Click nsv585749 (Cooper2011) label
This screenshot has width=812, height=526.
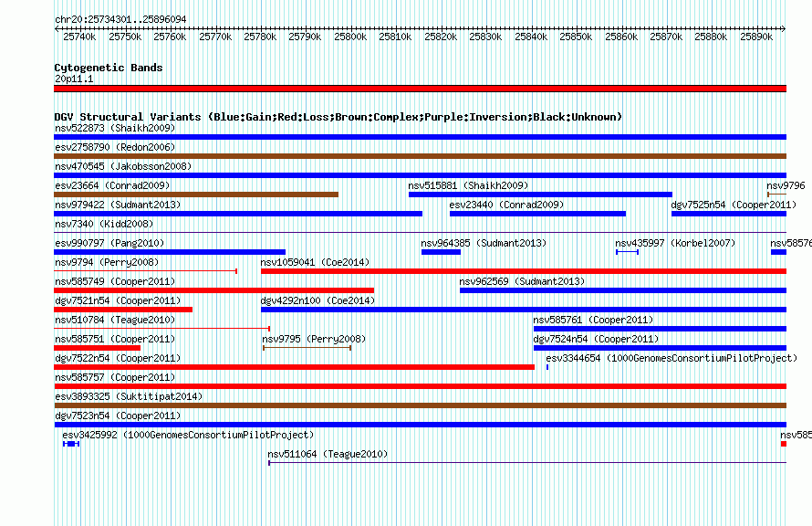(115, 281)
